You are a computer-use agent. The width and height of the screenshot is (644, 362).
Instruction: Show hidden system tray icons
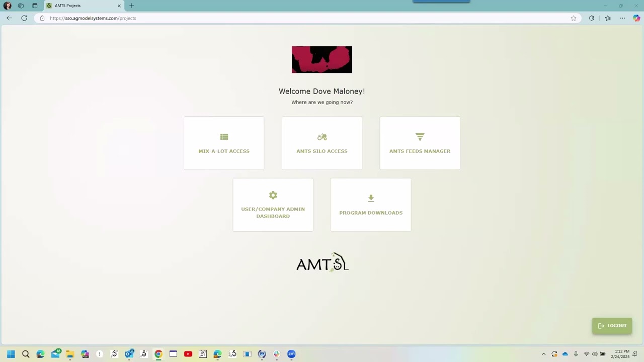tap(543, 354)
